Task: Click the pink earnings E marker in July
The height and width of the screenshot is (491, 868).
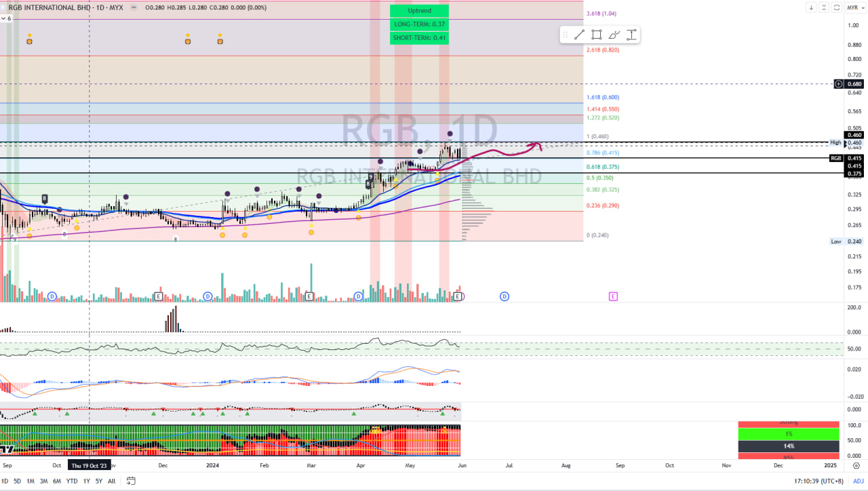Action: [613, 296]
